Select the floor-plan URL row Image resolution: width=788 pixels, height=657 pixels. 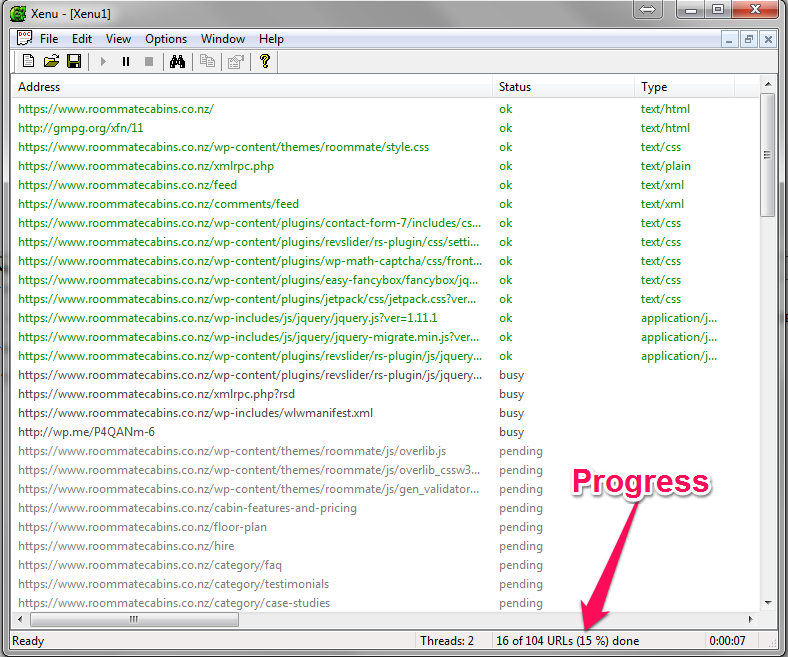click(x=385, y=527)
